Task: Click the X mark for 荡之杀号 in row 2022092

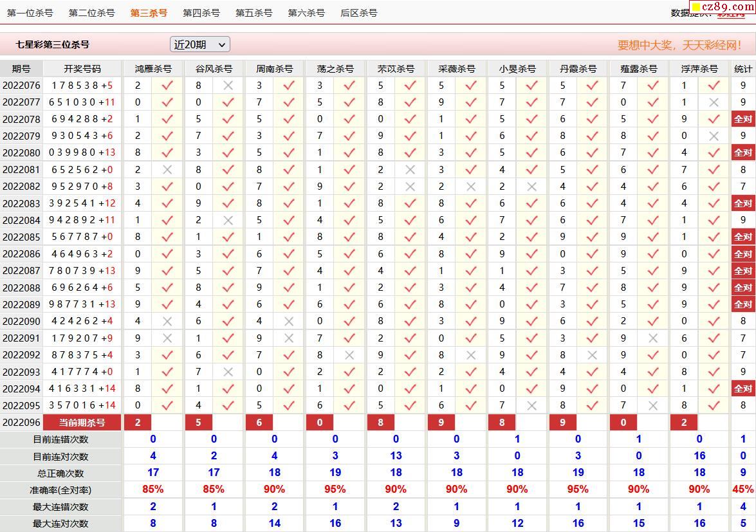Action: coord(349,355)
